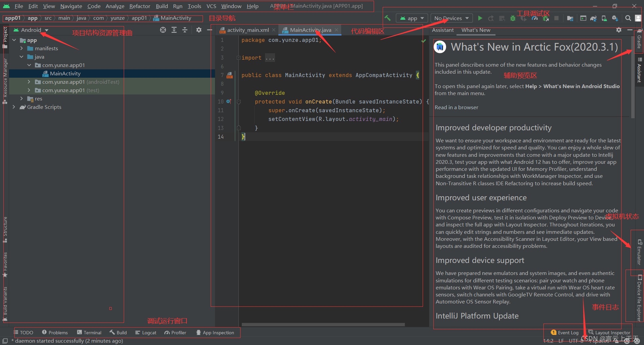Open Project Structure from toolbar icon
The width and height of the screenshot is (644, 345).
[570, 18]
